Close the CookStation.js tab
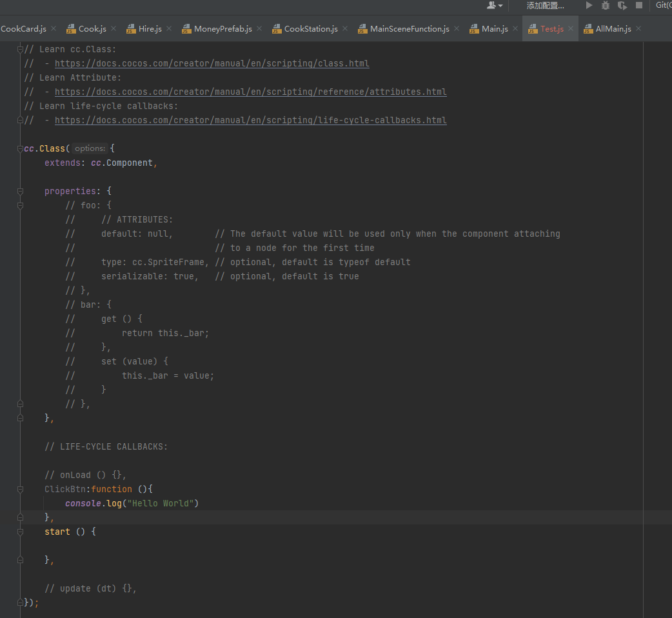 [344, 29]
